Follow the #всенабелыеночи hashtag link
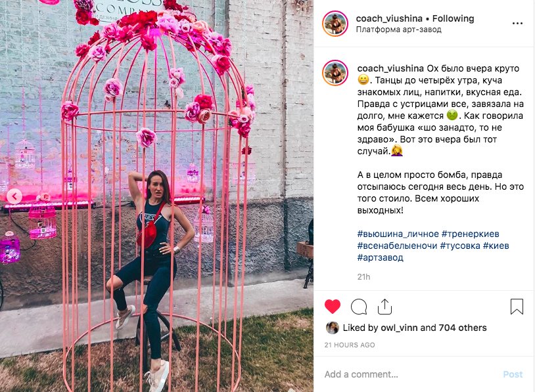The width and height of the screenshot is (535, 392). point(397,246)
